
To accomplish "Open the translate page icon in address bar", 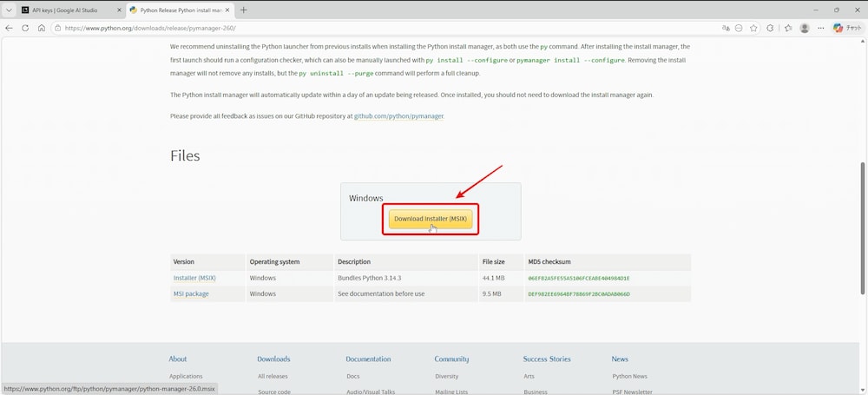I will pyautogui.click(x=726, y=28).
